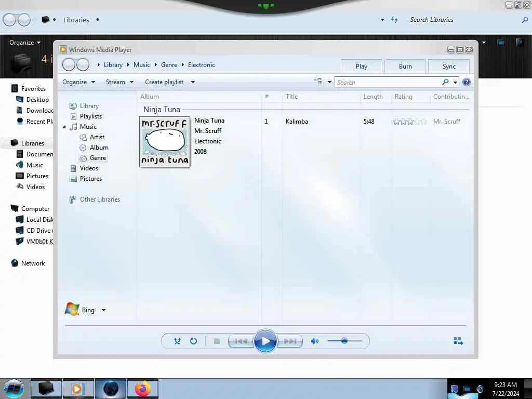Open the search options dropdown arrow
The width and height of the screenshot is (532, 399).
coord(455,83)
